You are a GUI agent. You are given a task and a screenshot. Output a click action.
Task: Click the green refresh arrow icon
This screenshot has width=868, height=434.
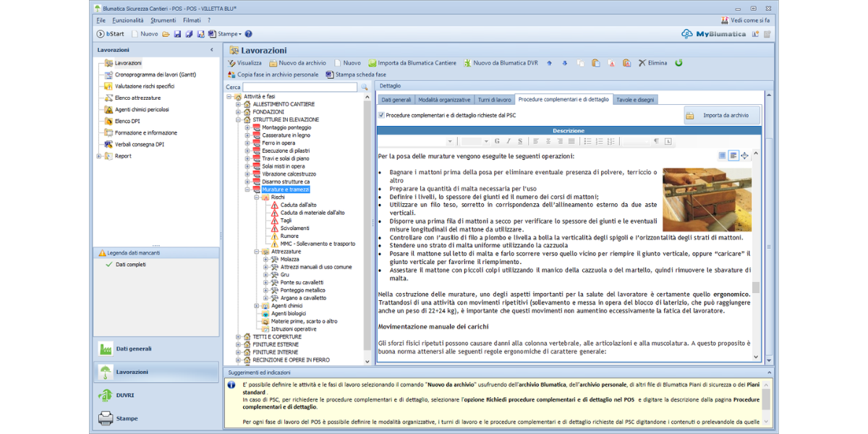(678, 63)
